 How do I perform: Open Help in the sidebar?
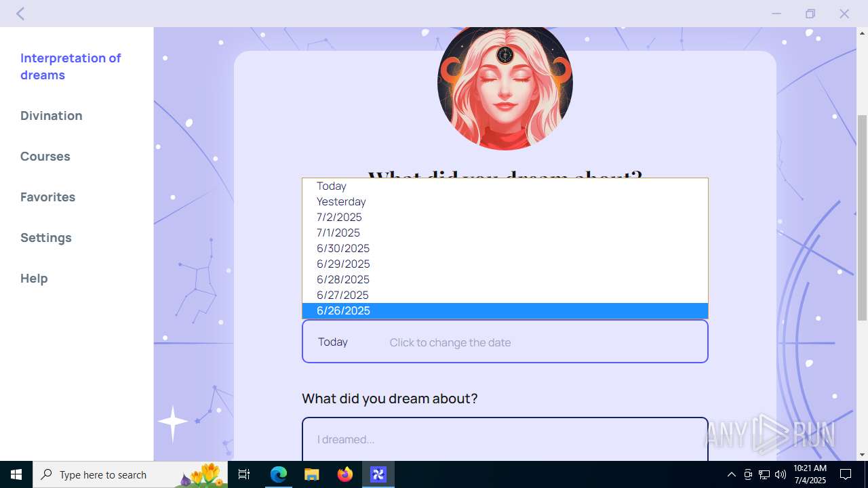[34, 278]
